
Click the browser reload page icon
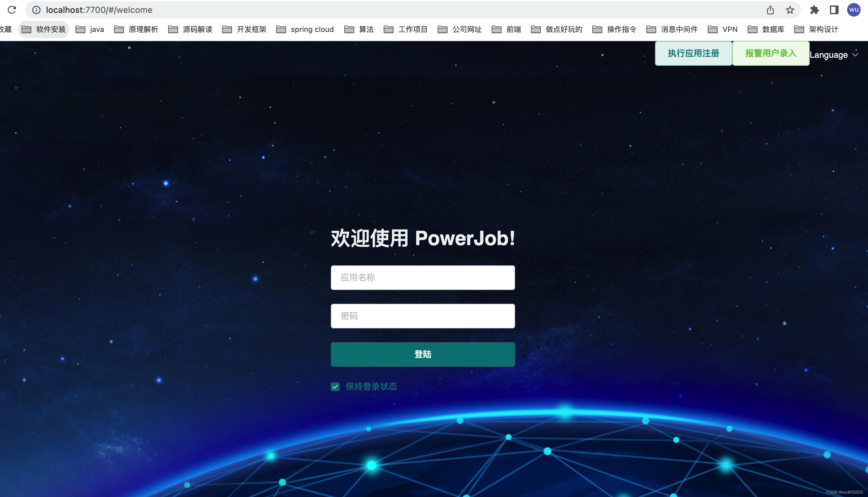point(12,10)
